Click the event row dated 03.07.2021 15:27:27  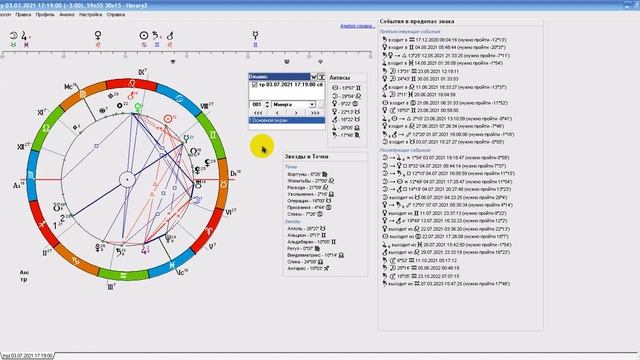click(x=443, y=142)
